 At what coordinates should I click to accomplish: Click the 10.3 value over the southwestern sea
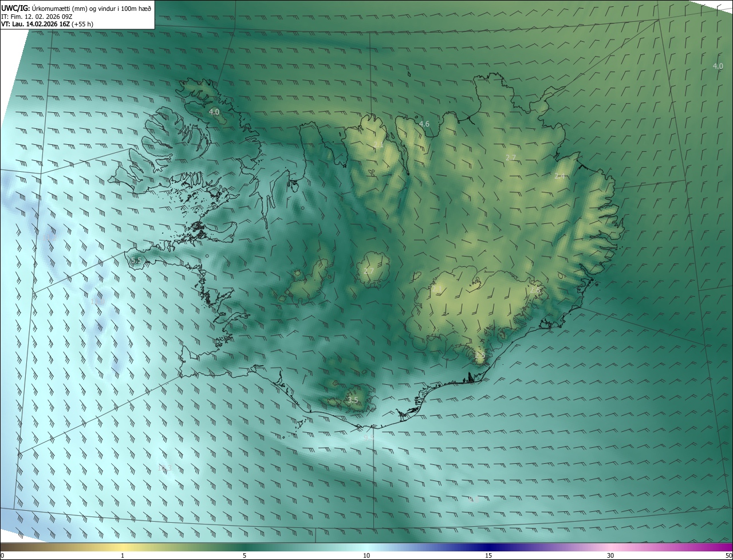[164, 468]
